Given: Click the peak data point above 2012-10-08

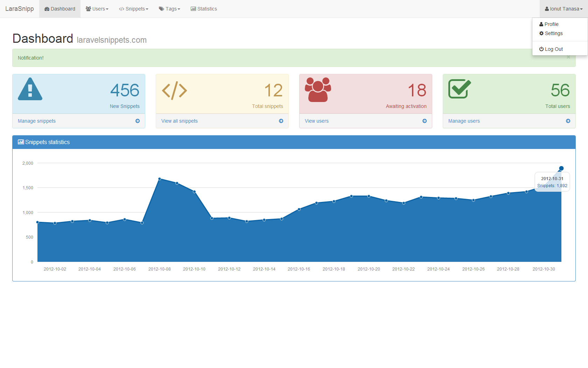Looking at the screenshot, I should point(160,179).
